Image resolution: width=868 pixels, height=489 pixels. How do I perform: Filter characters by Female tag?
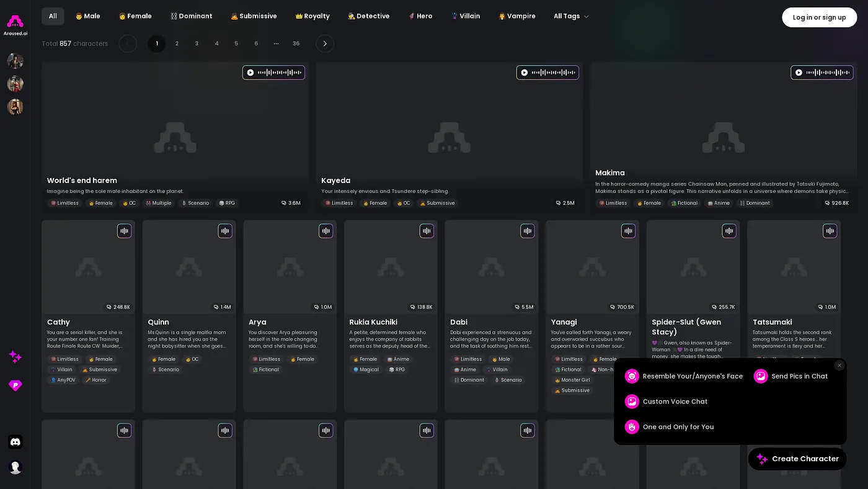[x=135, y=16]
